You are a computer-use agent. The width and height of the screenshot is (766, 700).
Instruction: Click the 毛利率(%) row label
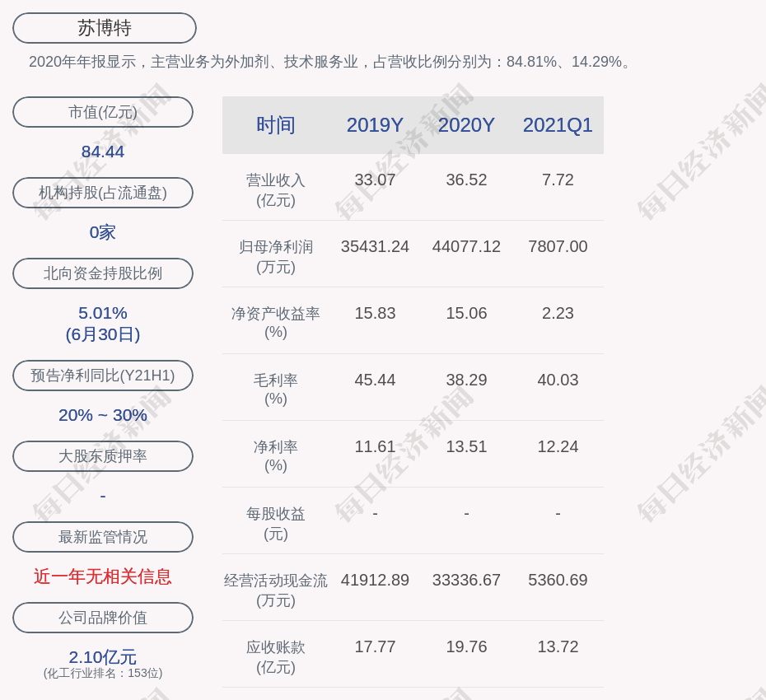click(x=276, y=390)
